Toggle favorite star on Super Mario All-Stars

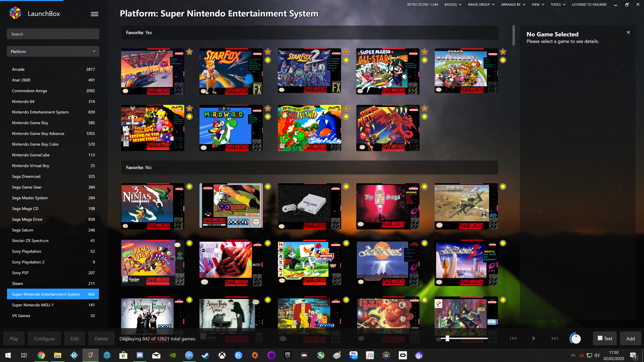click(x=424, y=52)
